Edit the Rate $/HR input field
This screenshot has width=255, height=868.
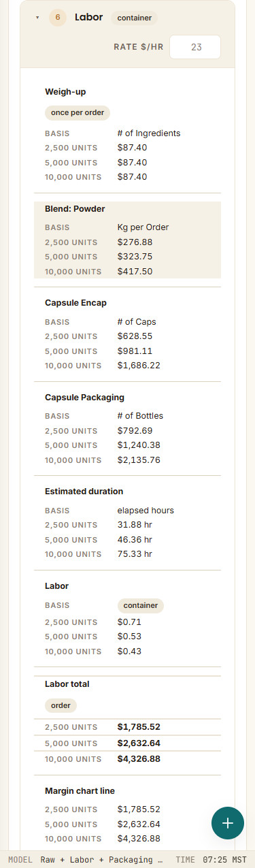pyautogui.click(x=195, y=47)
